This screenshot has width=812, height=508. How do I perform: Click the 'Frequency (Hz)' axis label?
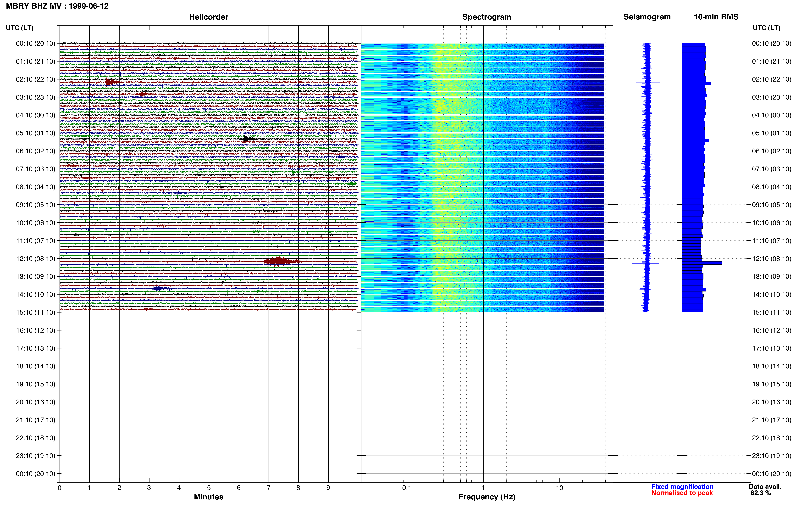click(487, 497)
